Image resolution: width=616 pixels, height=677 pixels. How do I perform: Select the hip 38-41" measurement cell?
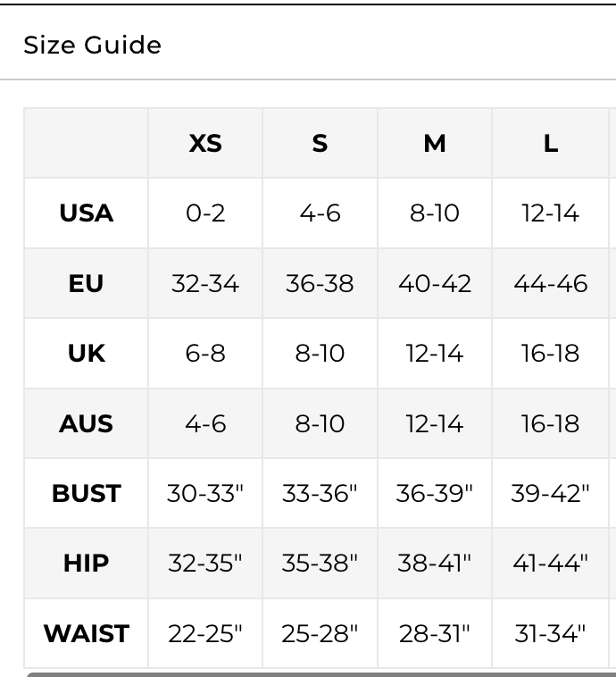435,564
